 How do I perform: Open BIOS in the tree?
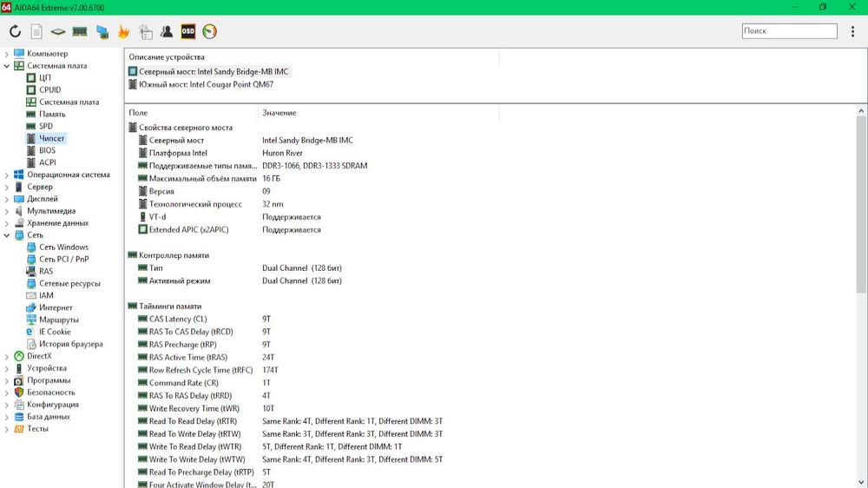47,150
